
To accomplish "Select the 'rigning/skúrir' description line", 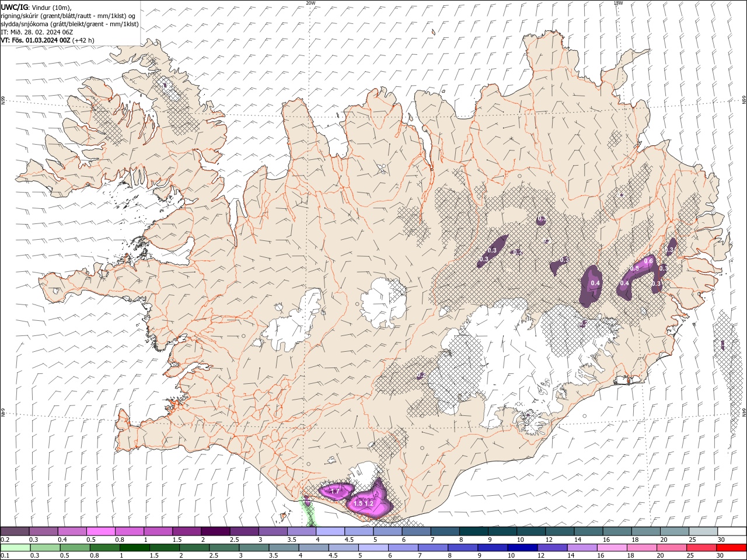I will tap(69, 16).
